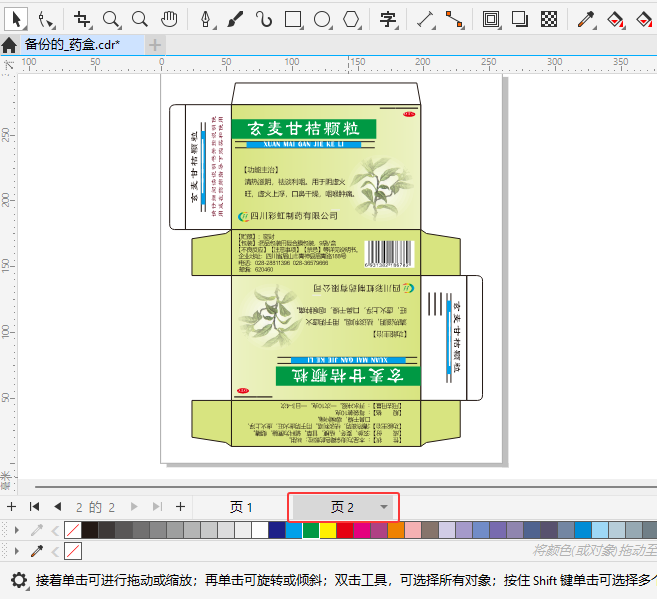Add a page before the current page

[x=11, y=507]
